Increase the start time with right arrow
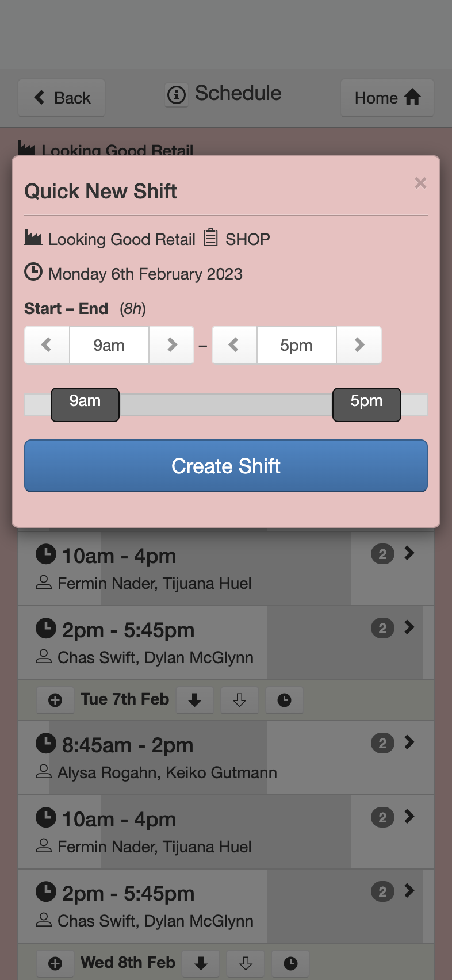Viewport: 452px width, 980px height. pyautogui.click(x=171, y=345)
